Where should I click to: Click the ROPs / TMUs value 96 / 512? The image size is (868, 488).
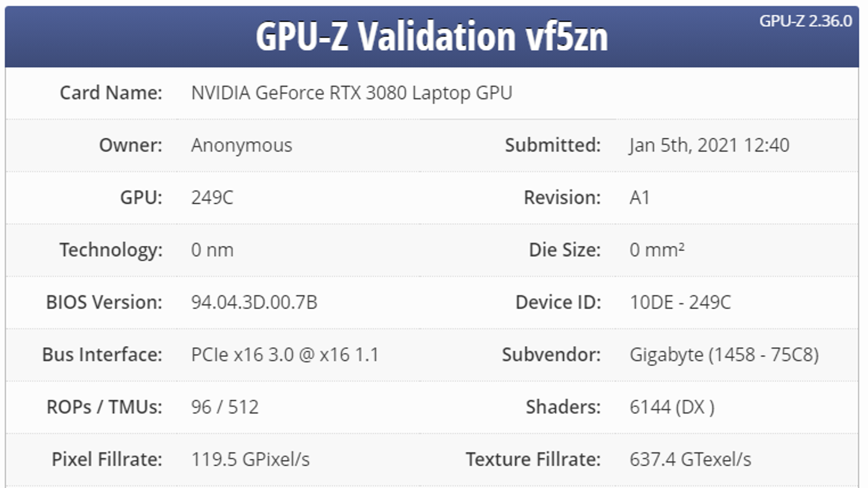[x=225, y=407]
